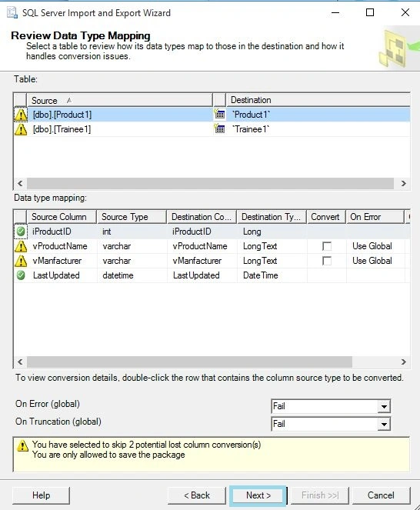Screen dimensions: 420x510
Task: Enable Convert checkbox for vProductName
Action: tap(327, 246)
